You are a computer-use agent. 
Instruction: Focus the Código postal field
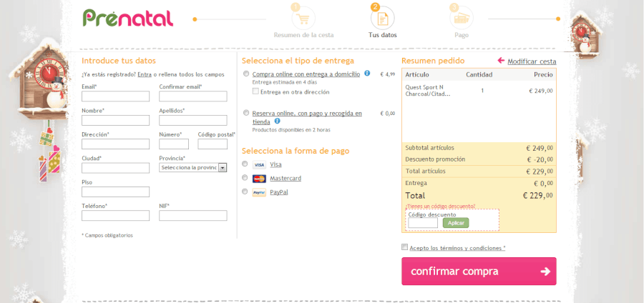tap(213, 144)
